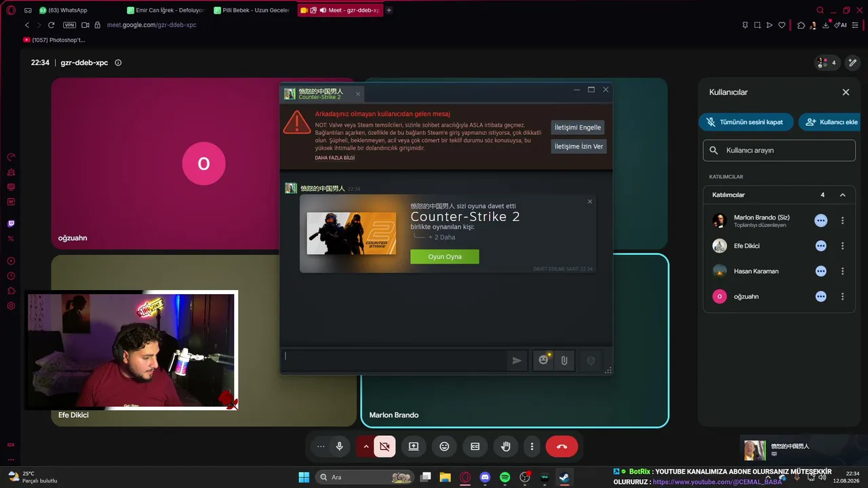868x488 pixels.
Task: Click Kullanıcı ekle button
Action: (830, 122)
